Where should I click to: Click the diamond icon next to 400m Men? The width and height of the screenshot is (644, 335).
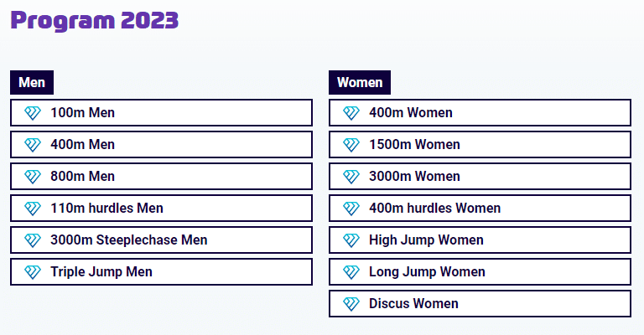[x=33, y=145]
